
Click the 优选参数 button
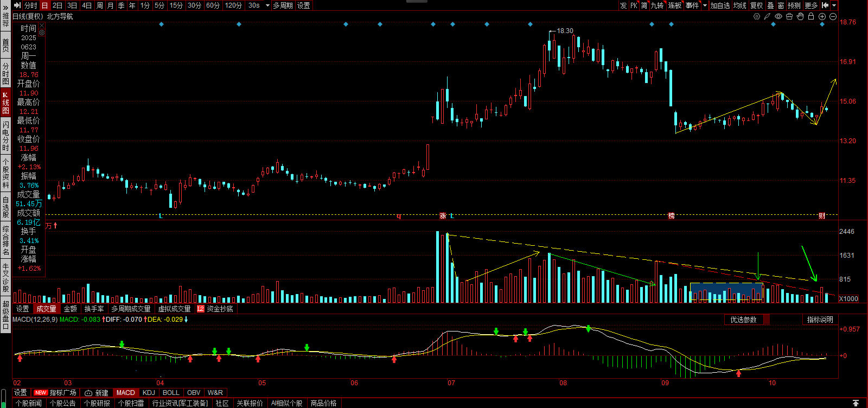click(743, 320)
